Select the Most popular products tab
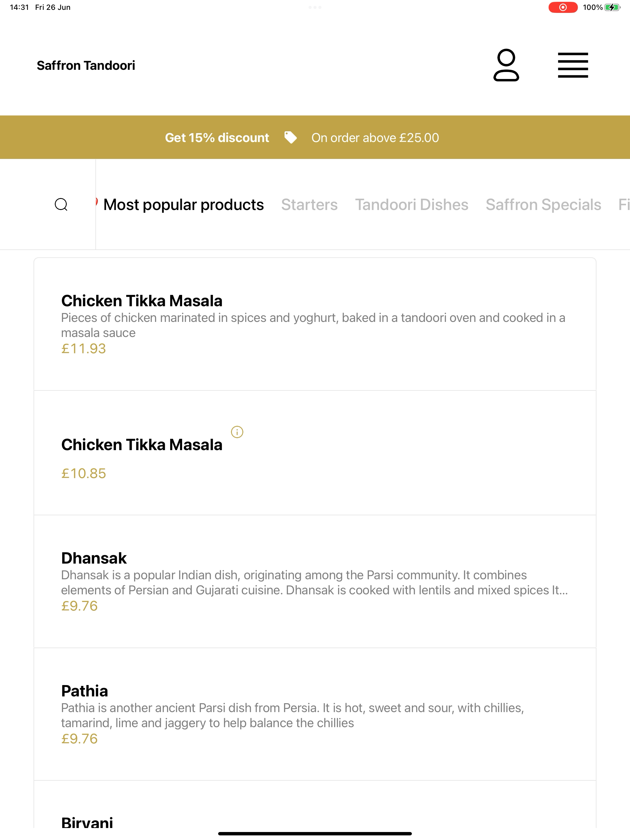Image resolution: width=630 pixels, height=840 pixels. click(184, 205)
